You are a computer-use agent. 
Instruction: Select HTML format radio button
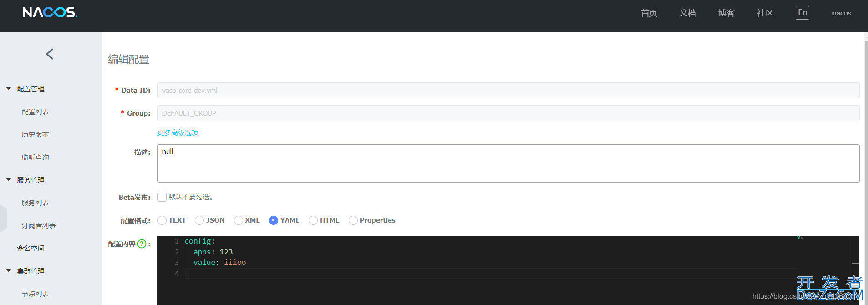pyautogui.click(x=313, y=220)
